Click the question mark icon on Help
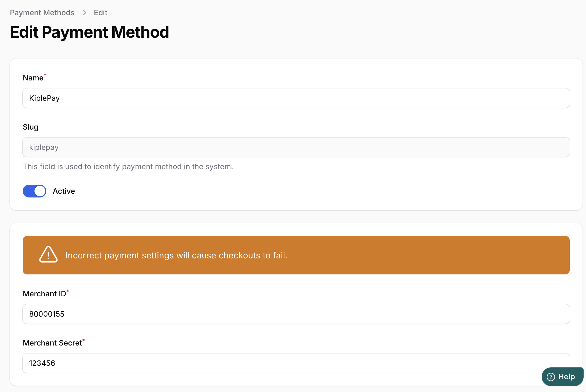Viewport: 586px width, 392px height. pyautogui.click(x=551, y=377)
